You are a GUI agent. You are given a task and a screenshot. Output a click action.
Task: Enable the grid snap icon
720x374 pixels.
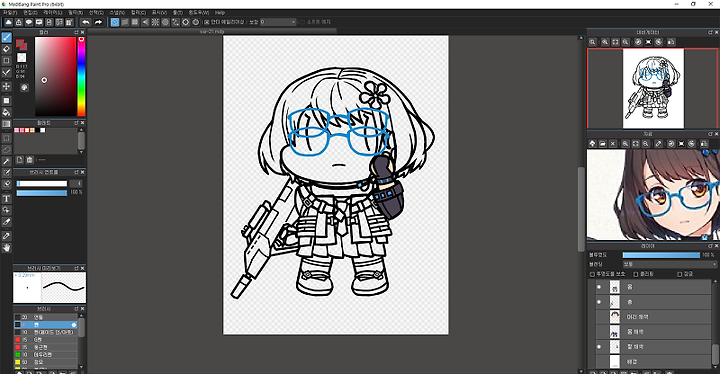click(135, 22)
